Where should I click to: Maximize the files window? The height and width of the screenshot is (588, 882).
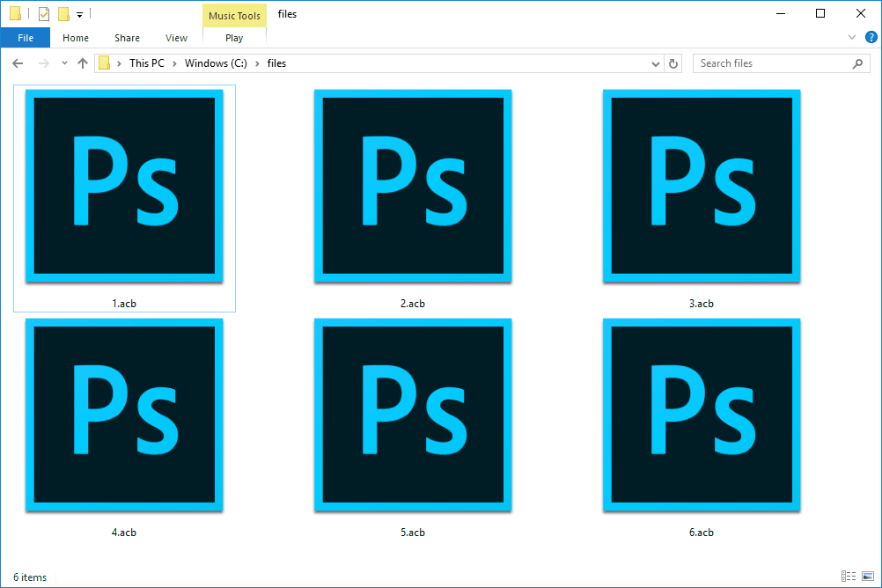[820, 13]
